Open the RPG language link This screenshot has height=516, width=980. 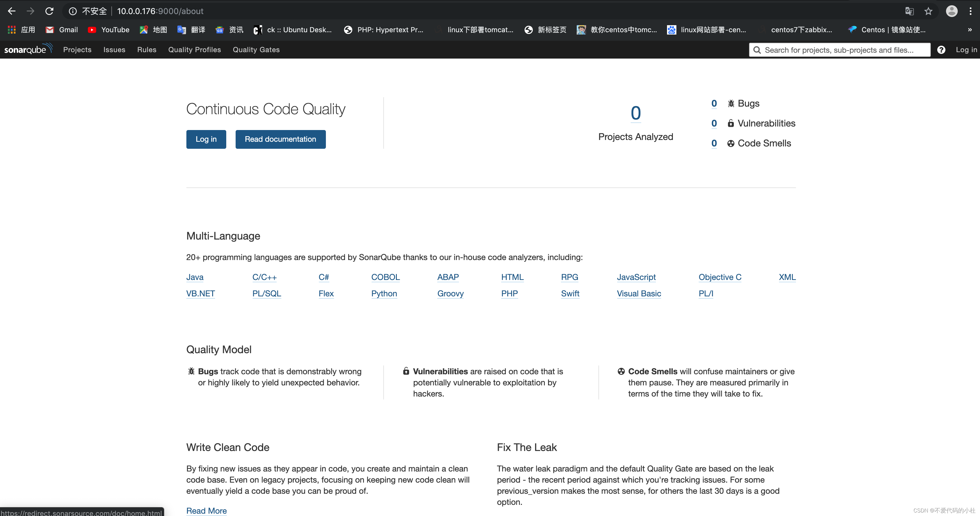click(x=569, y=277)
